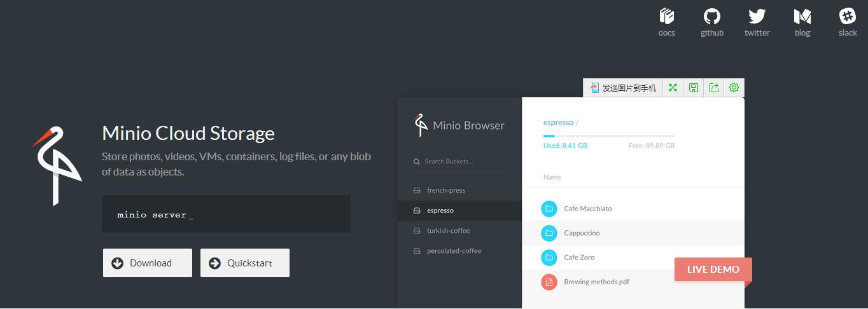
Task: Click the Quickstart button
Action: tap(245, 263)
